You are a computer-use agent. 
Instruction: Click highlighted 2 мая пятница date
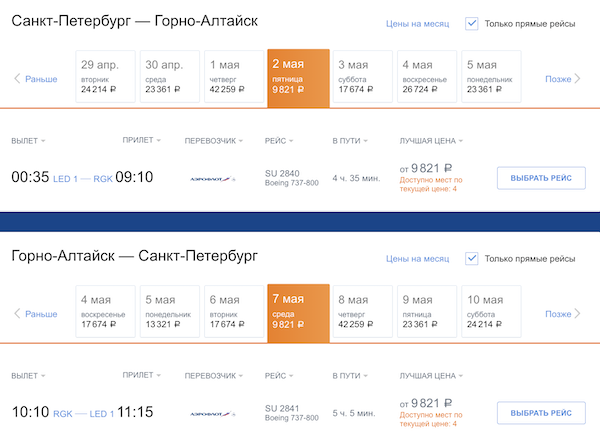click(296, 77)
